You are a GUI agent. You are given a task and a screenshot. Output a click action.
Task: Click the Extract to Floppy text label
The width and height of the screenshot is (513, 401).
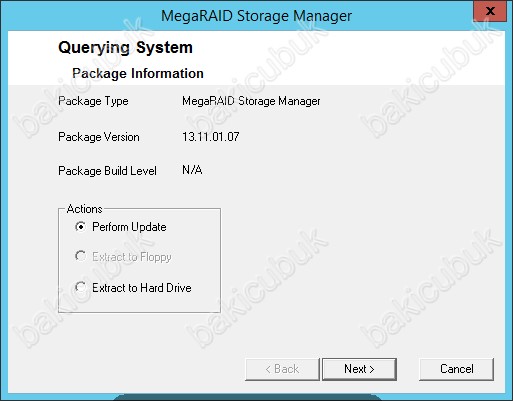coord(132,257)
